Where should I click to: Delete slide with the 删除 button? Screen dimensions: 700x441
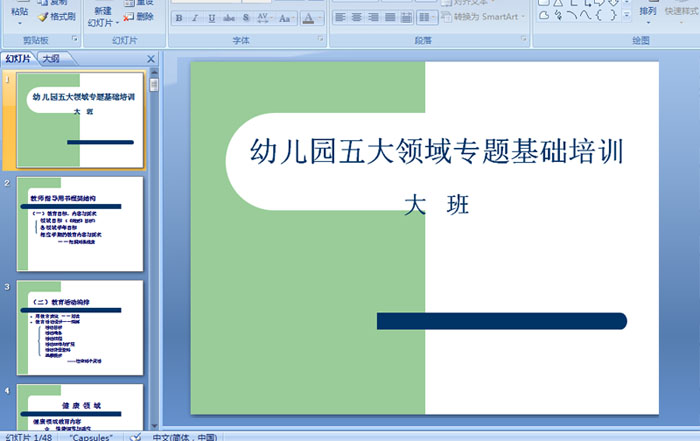[138, 17]
